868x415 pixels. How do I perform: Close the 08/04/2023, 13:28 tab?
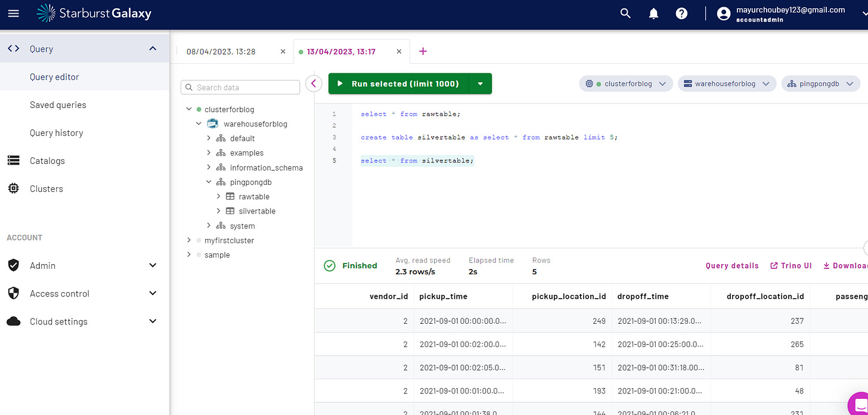click(x=283, y=52)
